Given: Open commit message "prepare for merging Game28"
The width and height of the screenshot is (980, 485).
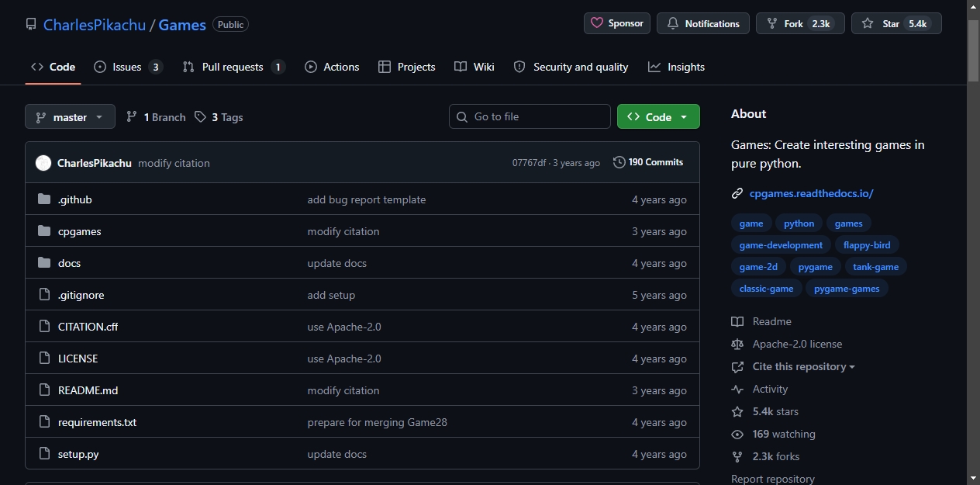Looking at the screenshot, I should tap(377, 422).
